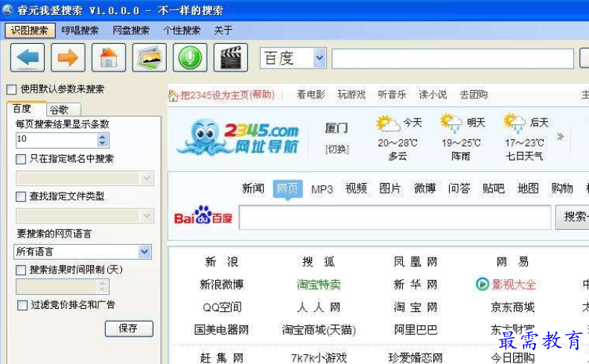589x364 pixels.
Task: Click the small house icon beside 把2345设为主页
Action: pyautogui.click(x=173, y=96)
